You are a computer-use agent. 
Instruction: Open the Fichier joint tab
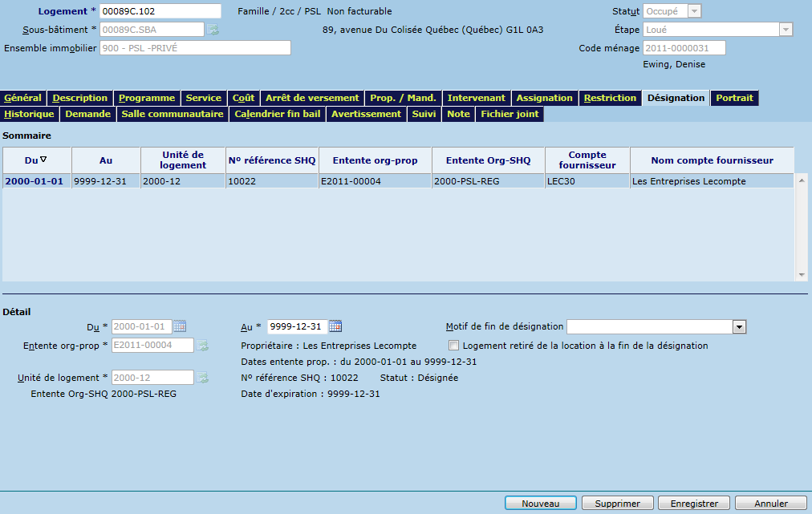pyautogui.click(x=510, y=114)
